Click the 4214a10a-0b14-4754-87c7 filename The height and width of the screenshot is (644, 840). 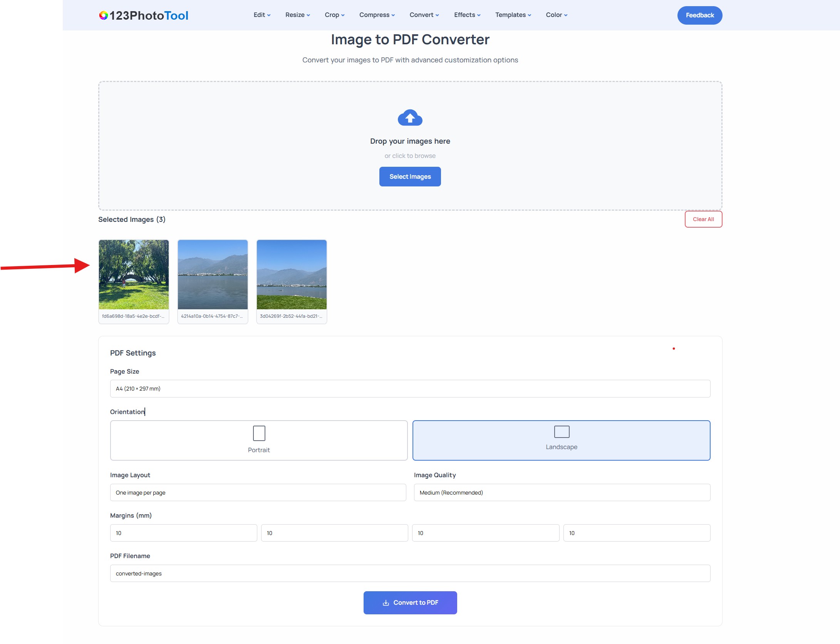212,316
